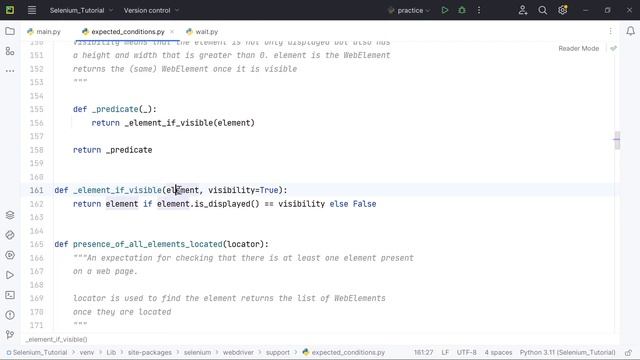640x360 pixels.
Task: Run the practice configuration
Action: click(x=445, y=10)
